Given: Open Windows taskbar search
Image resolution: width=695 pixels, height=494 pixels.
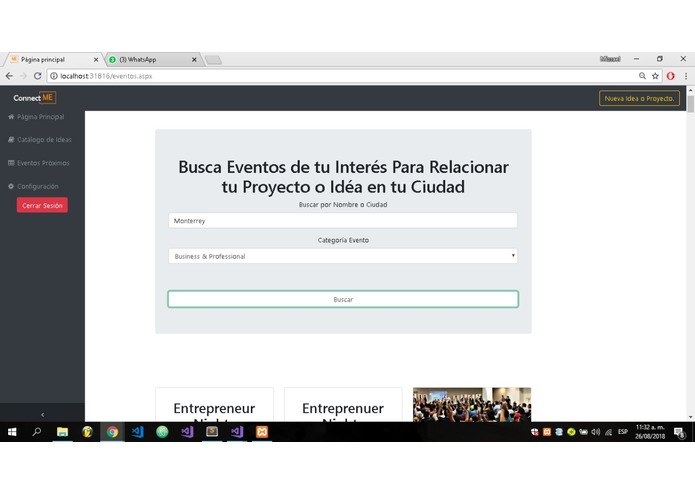Looking at the screenshot, I should [x=37, y=432].
